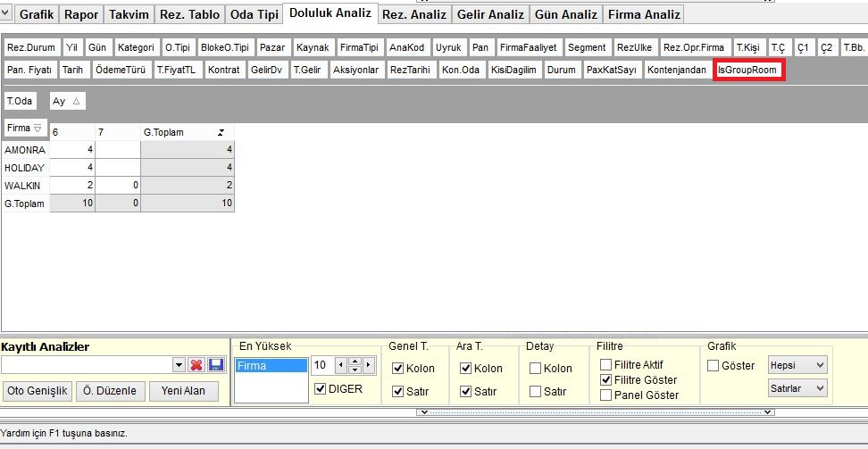Enable the Filitre Aktif checkbox
The image size is (868, 449).
coord(606,365)
